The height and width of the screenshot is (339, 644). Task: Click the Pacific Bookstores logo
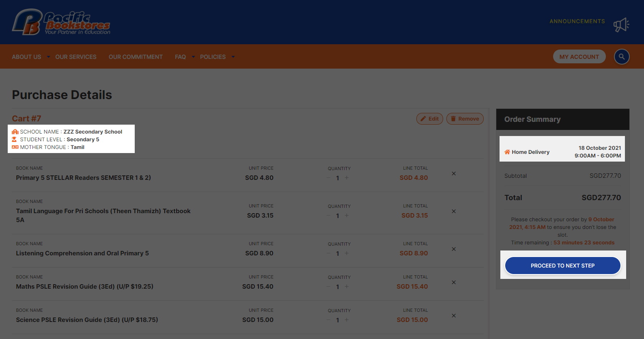pos(61,22)
